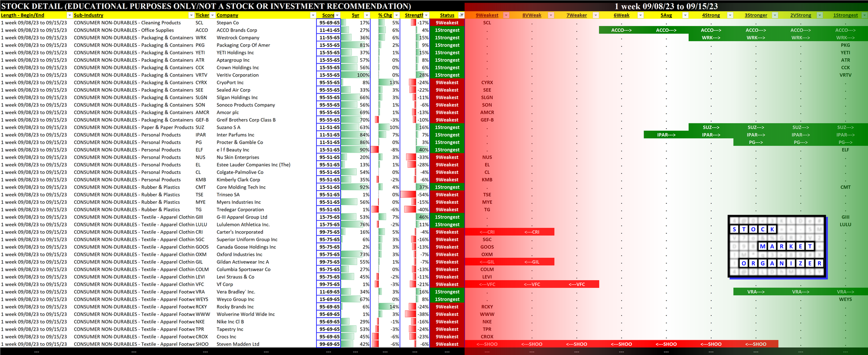Select the 100% 5yr cell for Veritiv
Viewport: 868px width, 355px height.
[355, 75]
